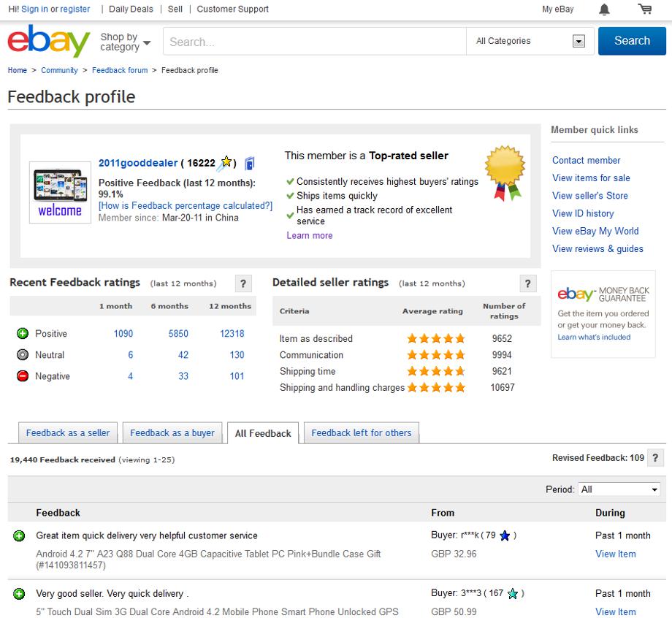Go to Home breadcrumb
672x618 pixels.
click(x=17, y=70)
